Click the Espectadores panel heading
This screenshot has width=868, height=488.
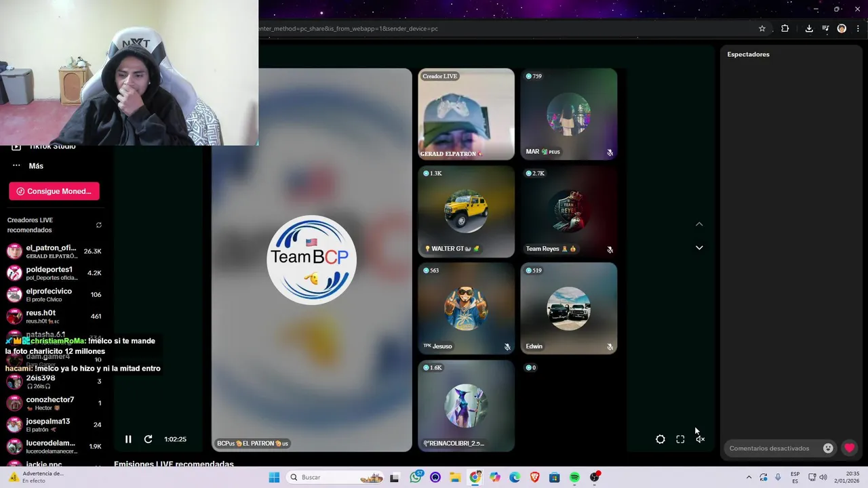pos(748,54)
